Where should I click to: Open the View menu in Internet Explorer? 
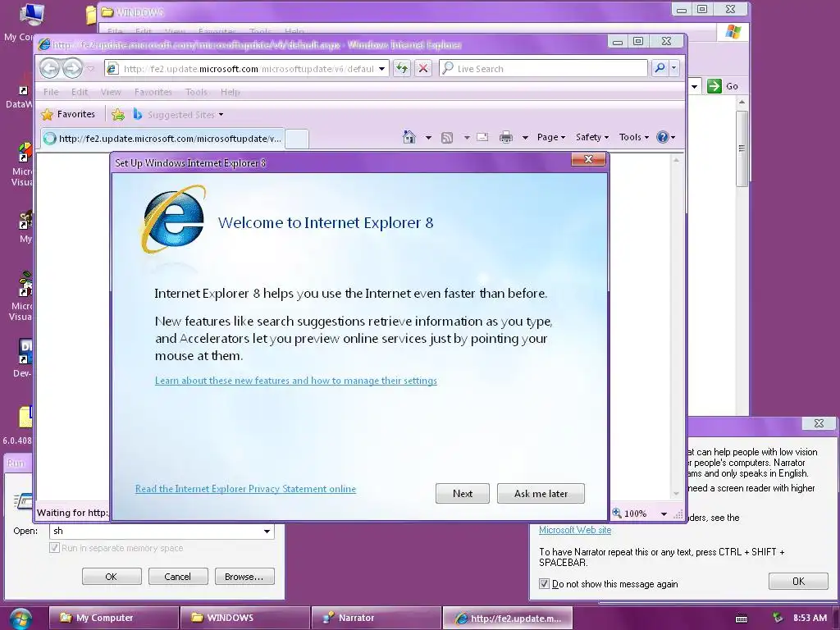[x=111, y=92]
